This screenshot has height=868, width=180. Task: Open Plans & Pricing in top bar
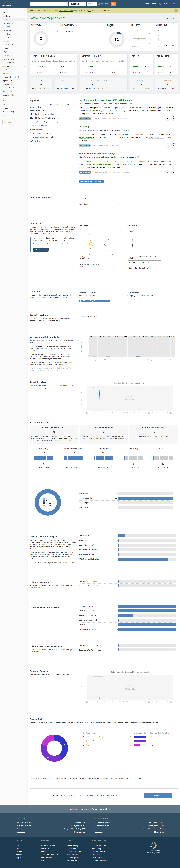click(x=150, y=4)
